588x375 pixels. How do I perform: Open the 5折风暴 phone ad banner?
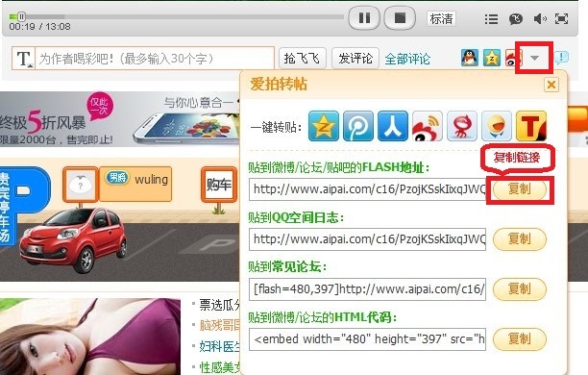click(120, 119)
